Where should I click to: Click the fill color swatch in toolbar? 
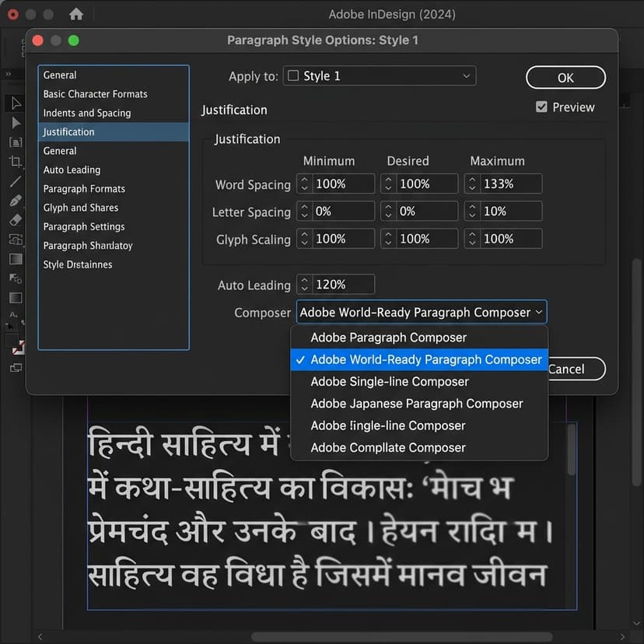pos(11,340)
